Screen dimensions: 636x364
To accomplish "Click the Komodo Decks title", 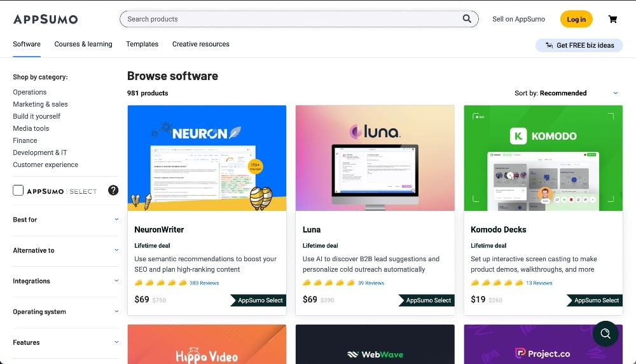I will click(498, 229).
